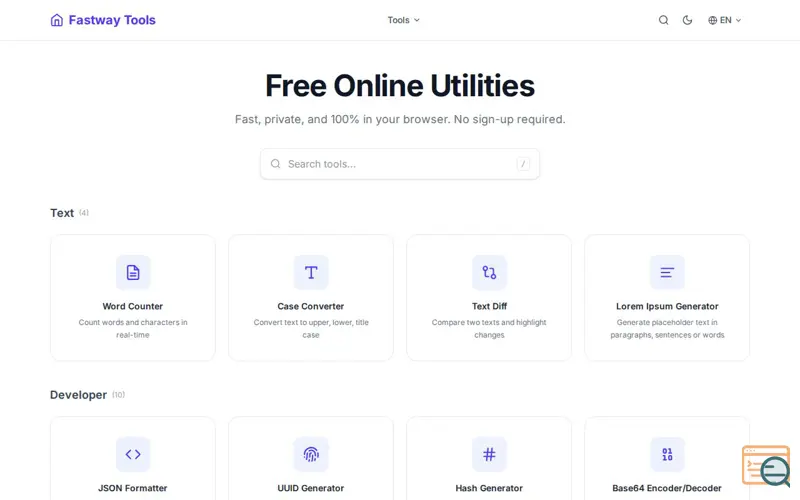
Task: Click the Developer category heading
Action: tap(78, 395)
